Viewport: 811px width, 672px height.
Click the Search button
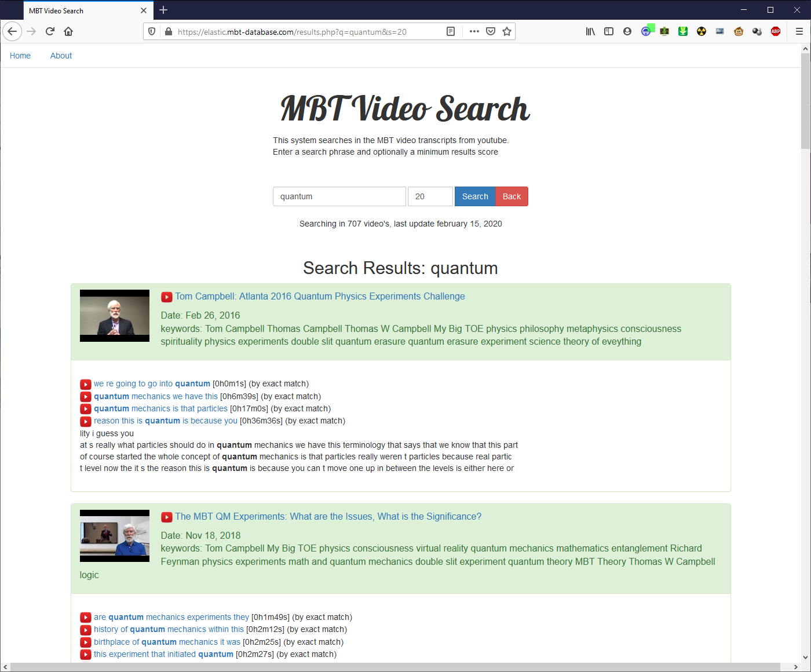475,196
